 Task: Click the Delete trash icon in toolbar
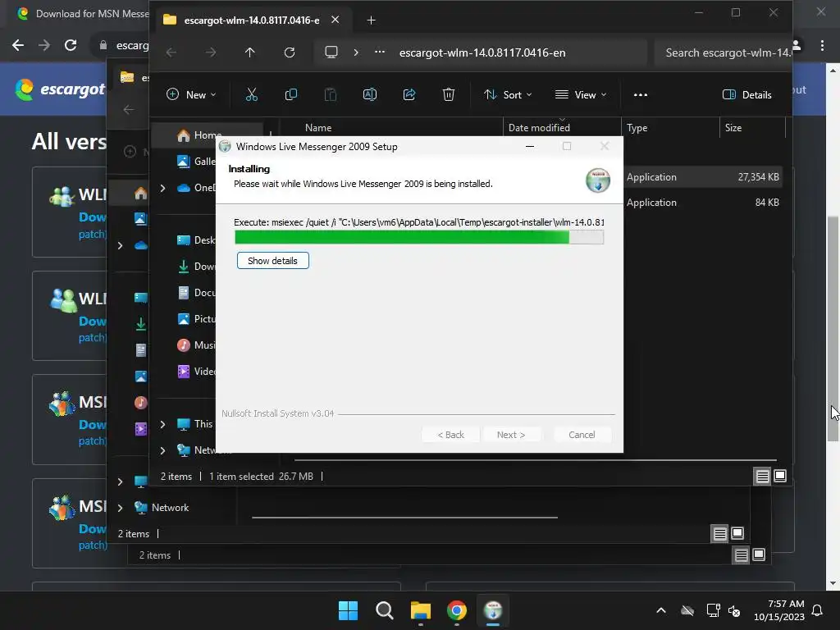pos(449,95)
